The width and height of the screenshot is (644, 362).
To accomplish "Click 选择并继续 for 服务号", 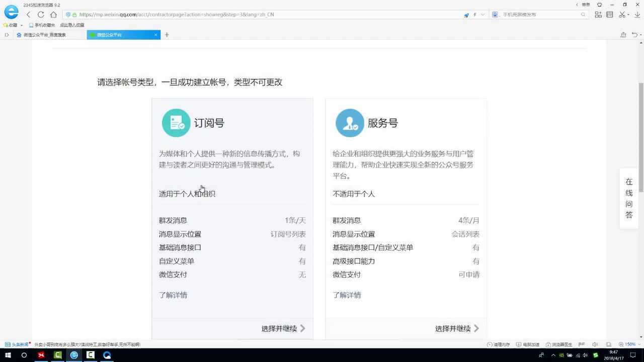I will 457,328.
